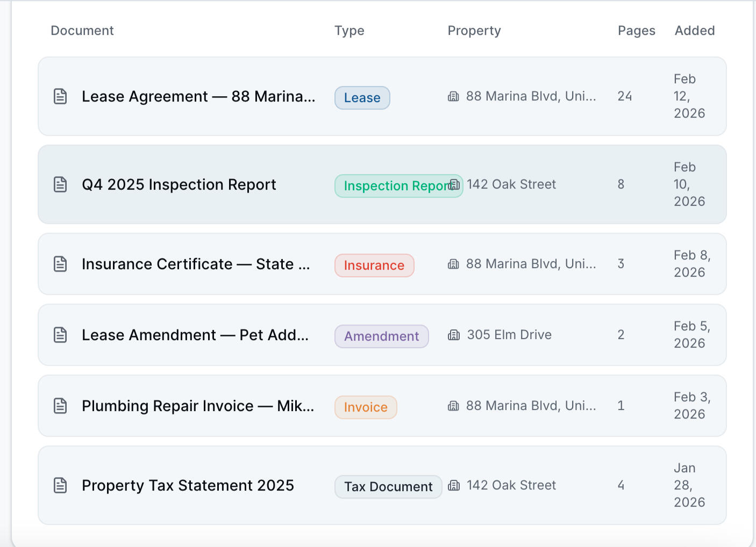The height and width of the screenshot is (547, 756).
Task: Select the blue Lease type badge
Action: [x=362, y=98]
